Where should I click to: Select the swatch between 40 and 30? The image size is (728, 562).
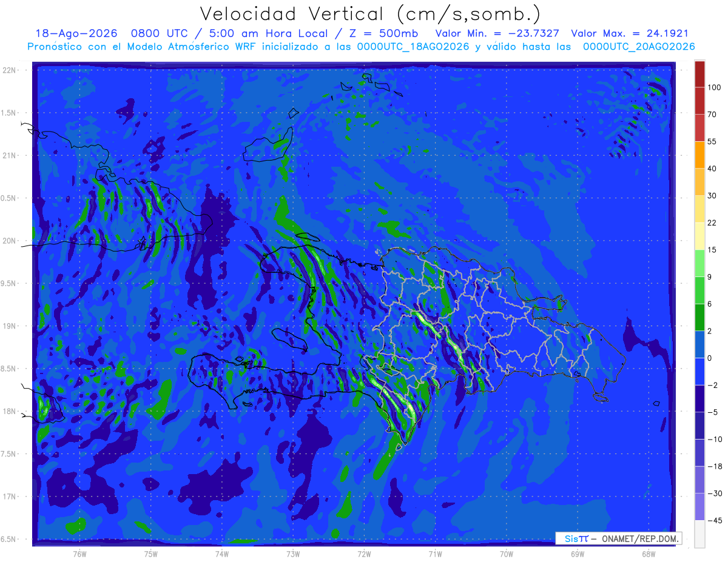click(x=699, y=181)
